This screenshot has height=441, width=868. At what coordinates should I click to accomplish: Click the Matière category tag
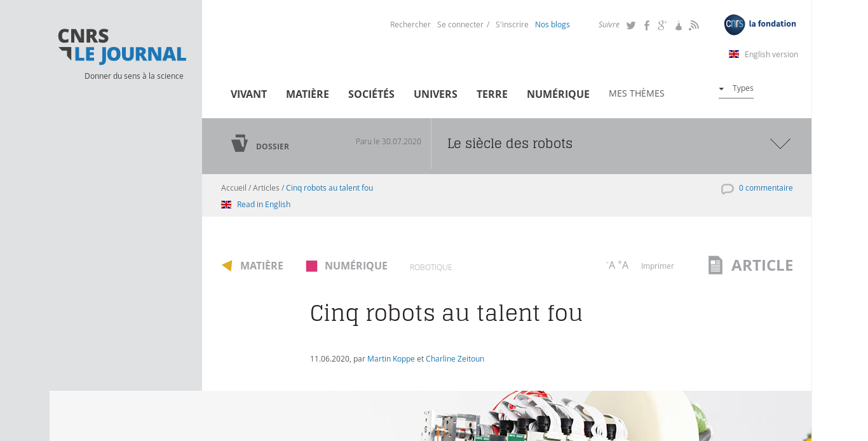pyautogui.click(x=262, y=266)
